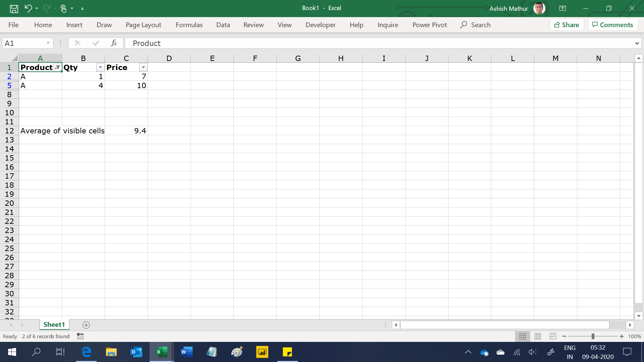Open Word from the Windows taskbar
644x362 pixels.
click(x=186, y=352)
